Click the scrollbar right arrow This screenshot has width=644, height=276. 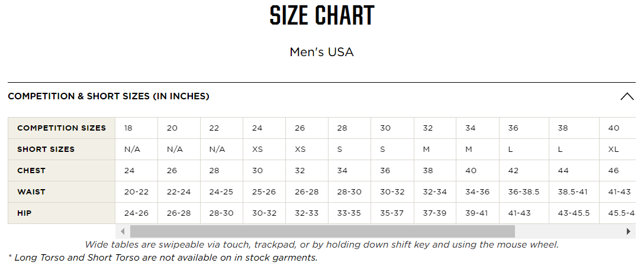[x=629, y=231]
